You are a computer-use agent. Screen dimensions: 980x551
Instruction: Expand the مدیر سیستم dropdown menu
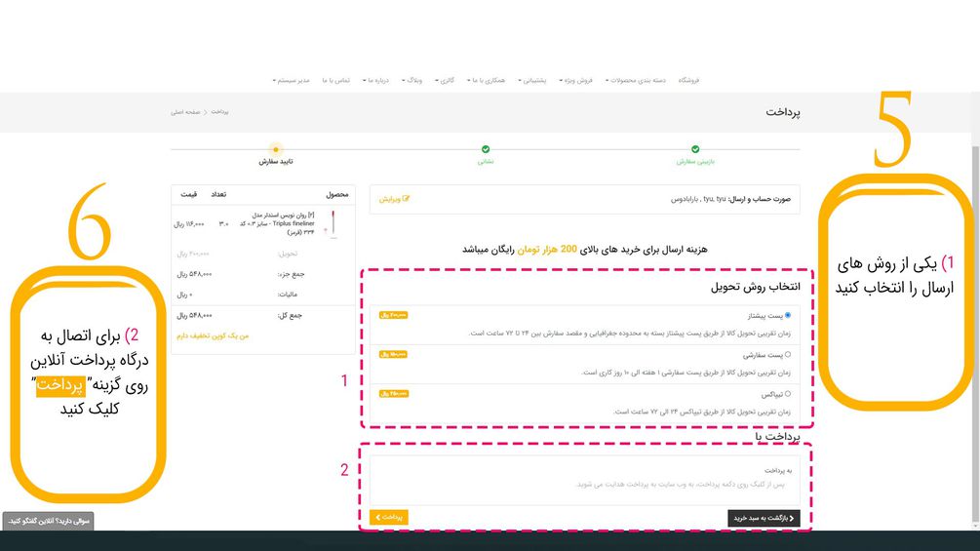pyautogui.click(x=292, y=81)
